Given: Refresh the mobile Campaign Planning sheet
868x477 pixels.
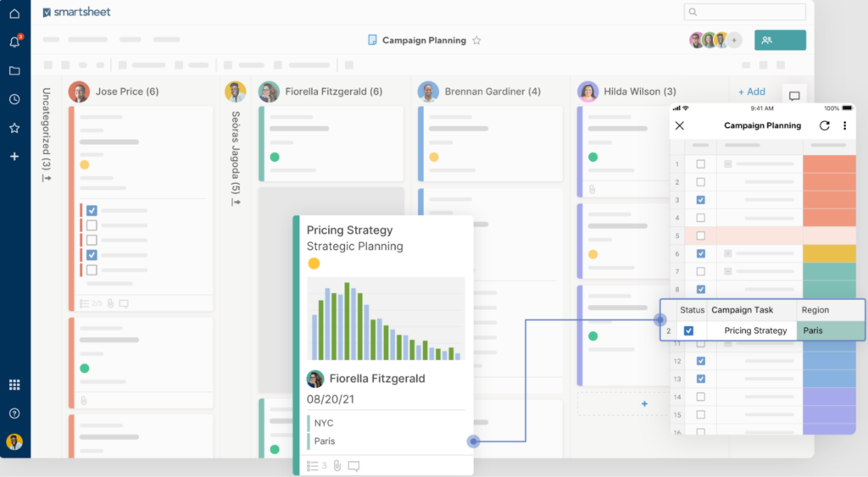Looking at the screenshot, I should tap(824, 125).
